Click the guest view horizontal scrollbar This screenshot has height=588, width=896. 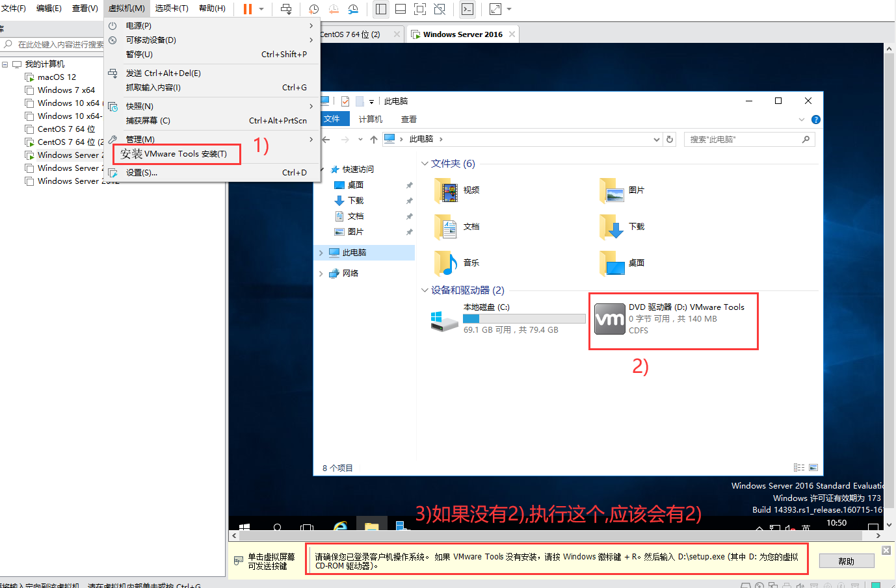[550, 536]
